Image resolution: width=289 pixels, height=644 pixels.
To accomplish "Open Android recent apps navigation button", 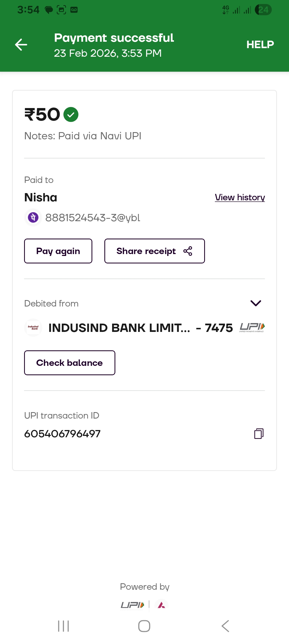I will (63, 626).
